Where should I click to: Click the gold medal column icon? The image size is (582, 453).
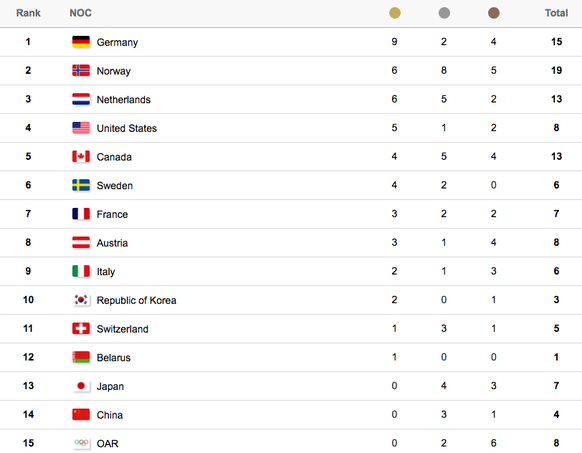pyautogui.click(x=395, y=13)
